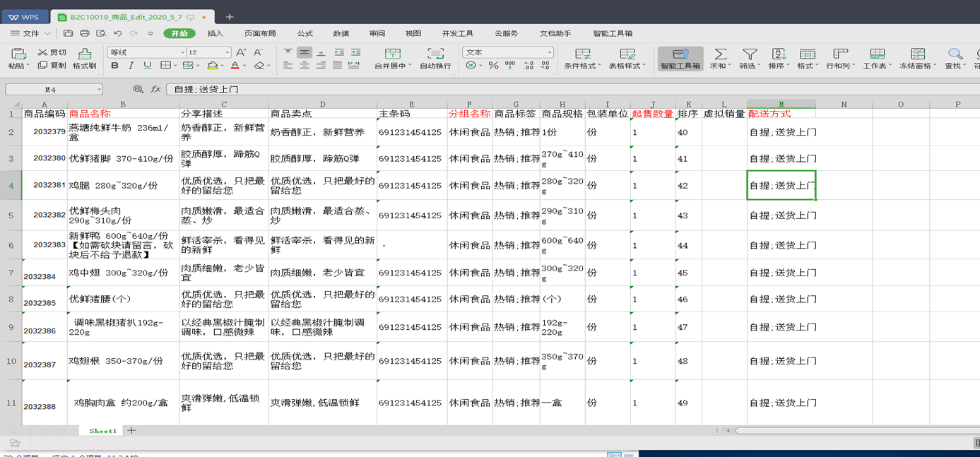Click the Print Preview icon
Image resolution: width=980 pixels, height=457 pixels.
101,33
